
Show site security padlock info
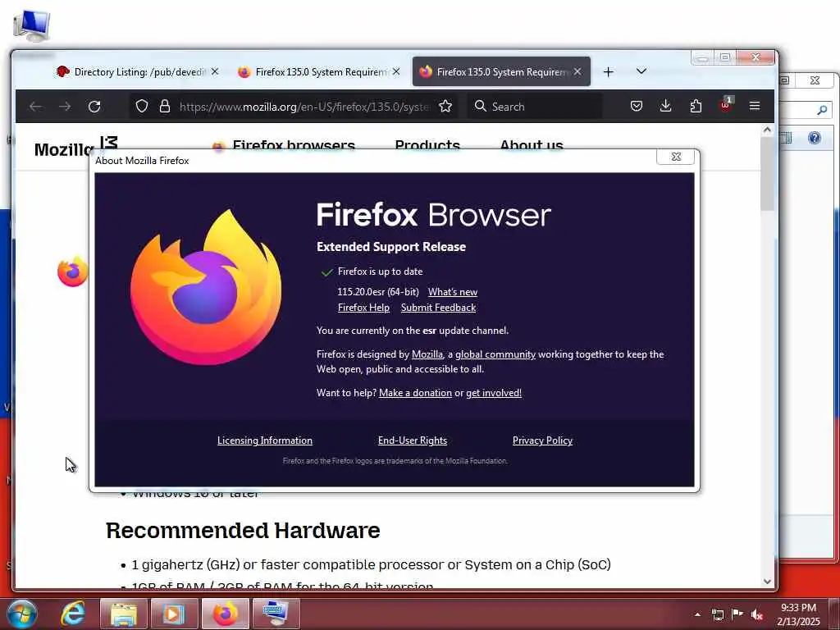point(165,106)
